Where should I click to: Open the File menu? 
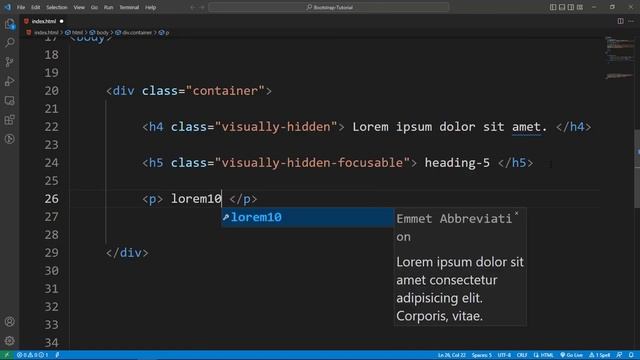[x=21, y=7]
